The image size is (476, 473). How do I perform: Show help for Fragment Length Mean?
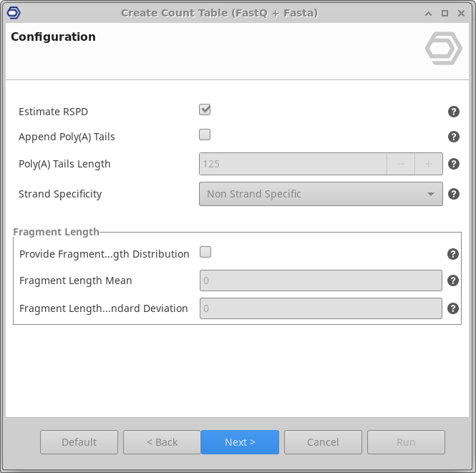(453, 281)
